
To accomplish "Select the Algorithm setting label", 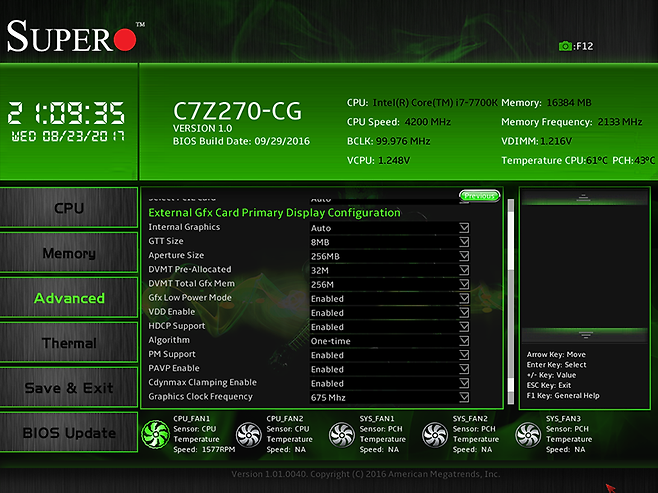I will 169,340.
